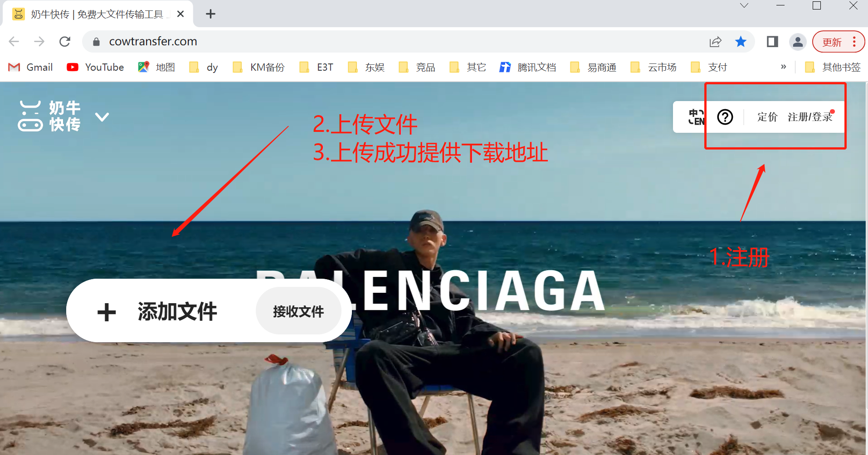868x455 pixels.
Task: Click the blue bookmark star
Action: (x=741, y=42)
